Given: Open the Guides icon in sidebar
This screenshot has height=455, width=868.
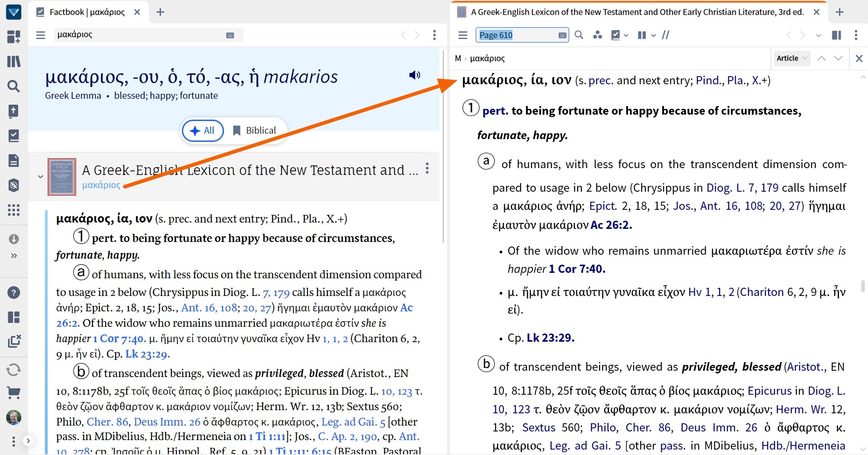Looking at the screenshot, I should [x=14, y=185].
